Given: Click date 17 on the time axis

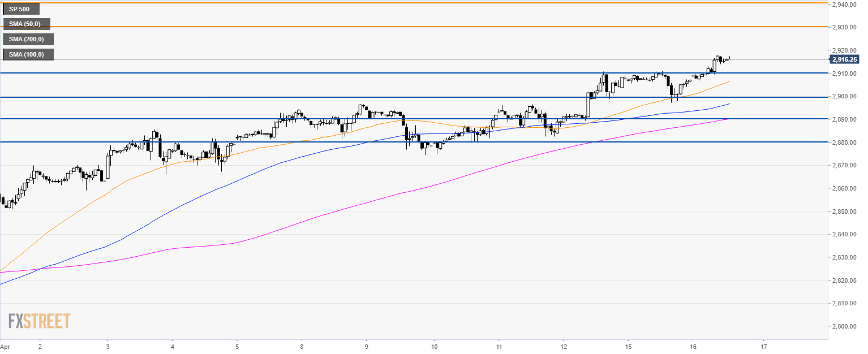Looking at the screenshot, I should (764, 346).
